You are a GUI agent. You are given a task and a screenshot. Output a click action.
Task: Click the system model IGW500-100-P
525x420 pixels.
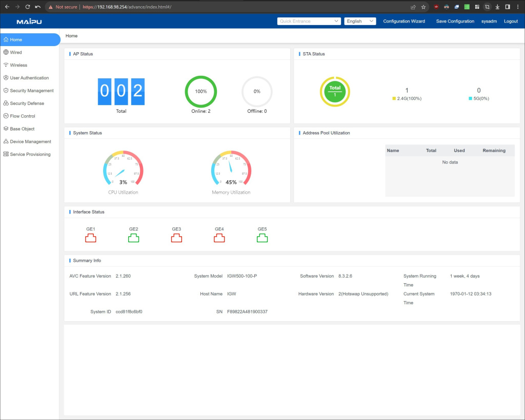tap(242, 276)
